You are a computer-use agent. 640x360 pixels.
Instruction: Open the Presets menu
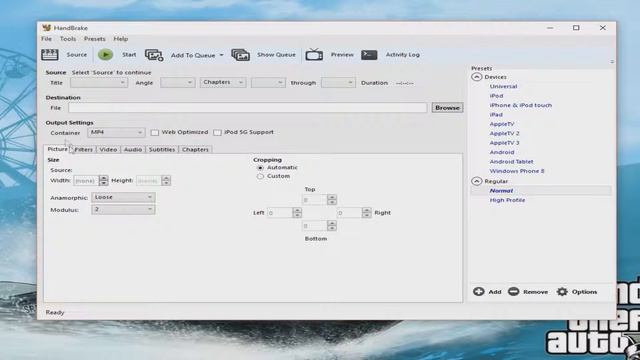(95, 39)
